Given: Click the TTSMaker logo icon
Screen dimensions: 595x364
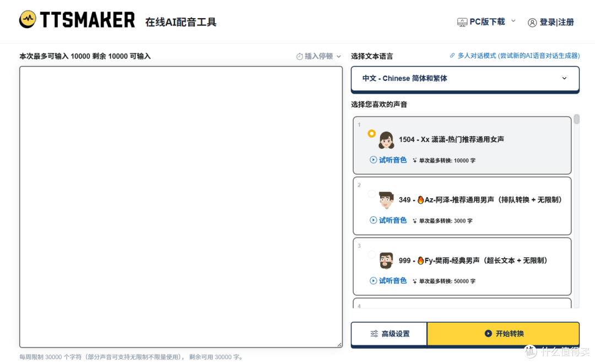Looking at the screenshot, I should tap(28, 19).
